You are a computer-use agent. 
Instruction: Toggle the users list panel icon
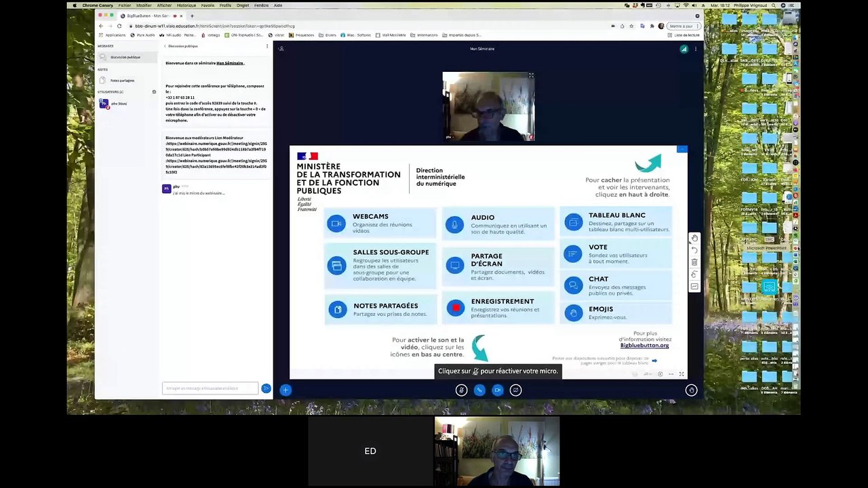[x=281, y=49]
